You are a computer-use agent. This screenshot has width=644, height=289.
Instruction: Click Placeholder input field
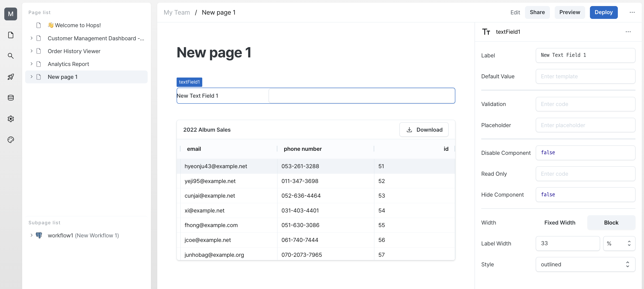(585, 125)
